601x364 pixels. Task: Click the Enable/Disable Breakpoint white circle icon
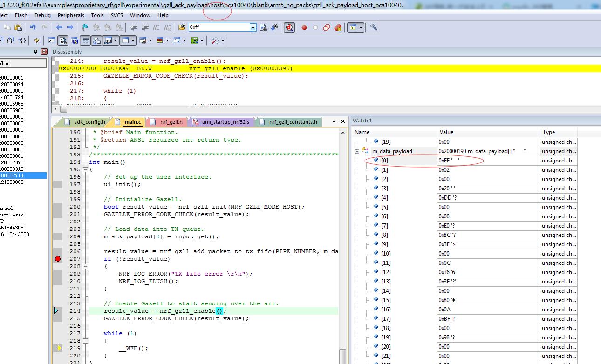click(315, 27)
